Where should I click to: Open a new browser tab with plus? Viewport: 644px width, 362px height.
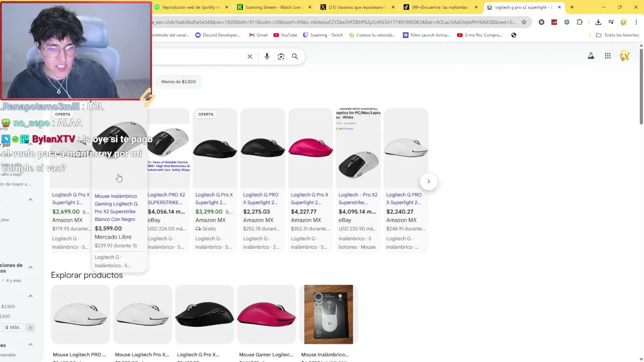[572, 7]
